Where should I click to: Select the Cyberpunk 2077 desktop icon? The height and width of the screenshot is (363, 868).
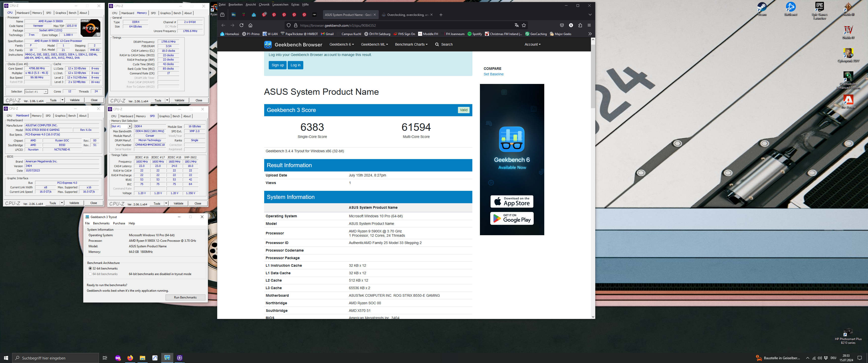click(x=848, y=55)
